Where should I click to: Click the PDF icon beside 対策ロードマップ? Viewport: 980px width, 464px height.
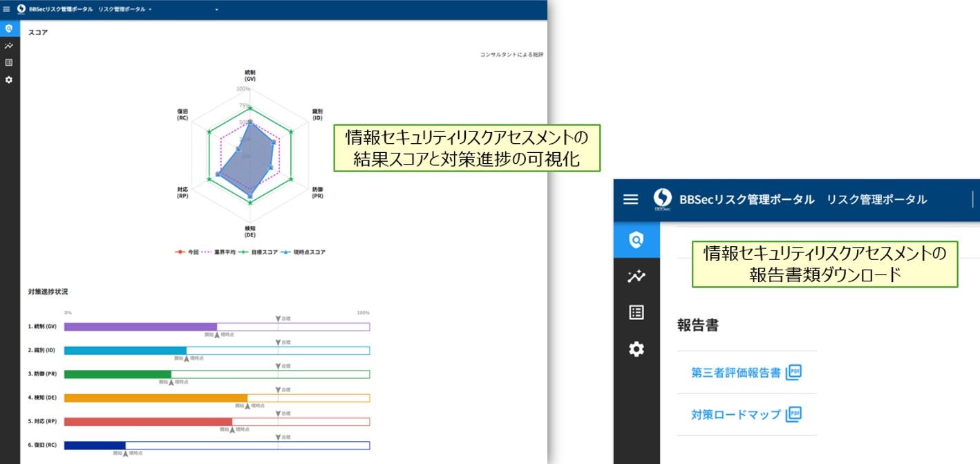793,414
